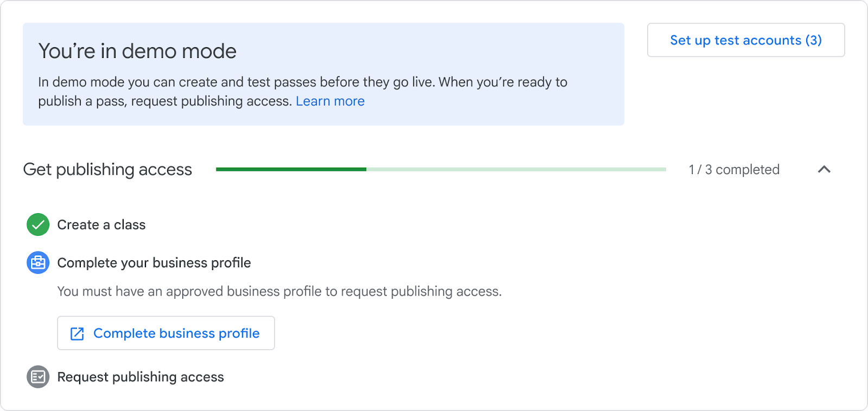
Task: Click the Complete business profile button
Action: (166, 333)
